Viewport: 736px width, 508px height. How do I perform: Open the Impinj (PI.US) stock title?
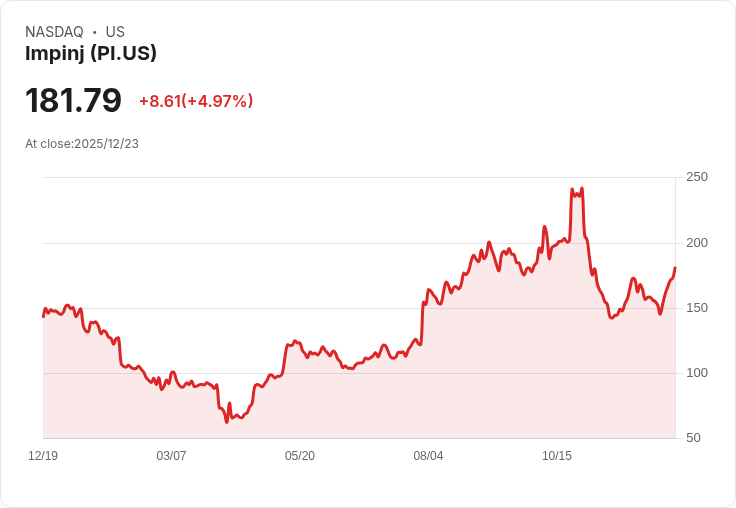pyautogui.click(x=91, y=54)
